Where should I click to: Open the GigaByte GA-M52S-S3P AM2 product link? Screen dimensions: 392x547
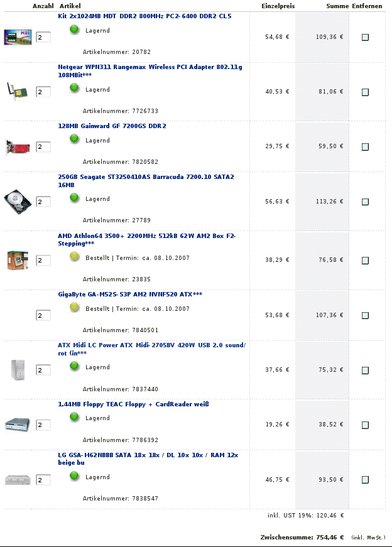click(x=130, y=294)
